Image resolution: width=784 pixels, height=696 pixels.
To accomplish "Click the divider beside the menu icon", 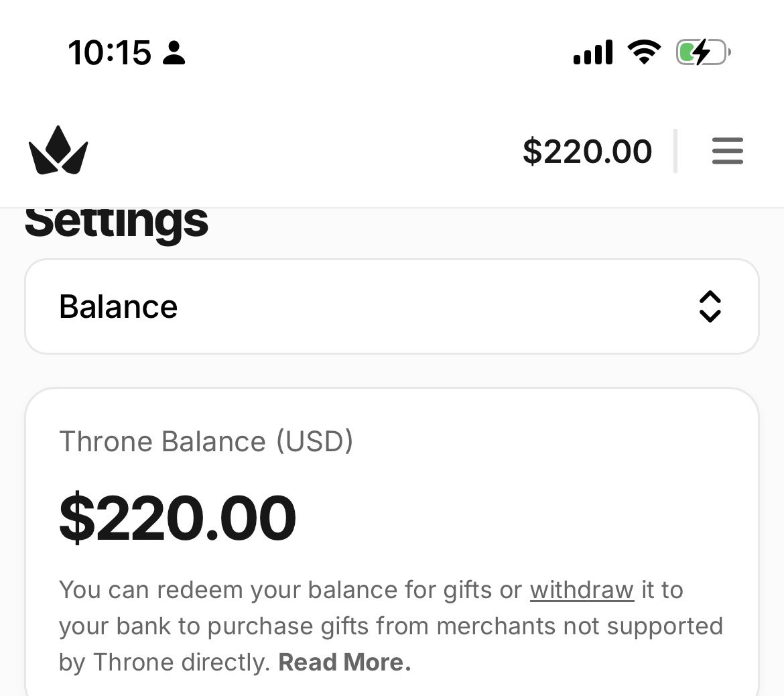I will (675, 151).
